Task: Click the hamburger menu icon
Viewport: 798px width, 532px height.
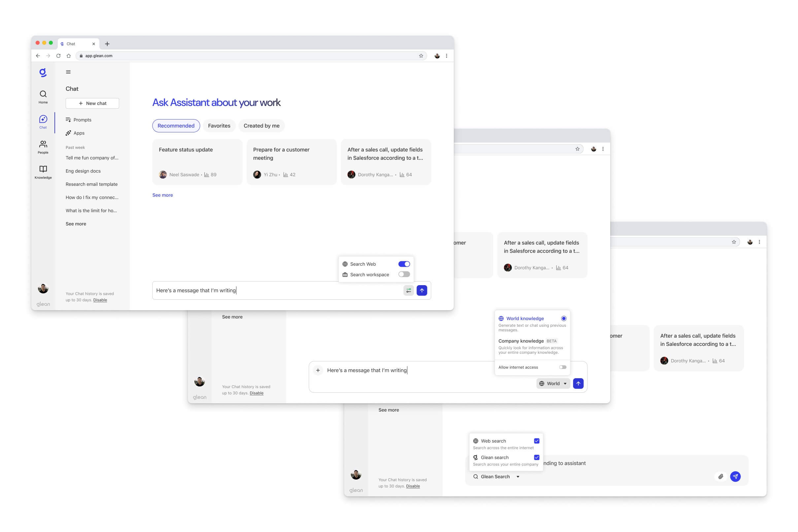Action: (x=68, y=72)
